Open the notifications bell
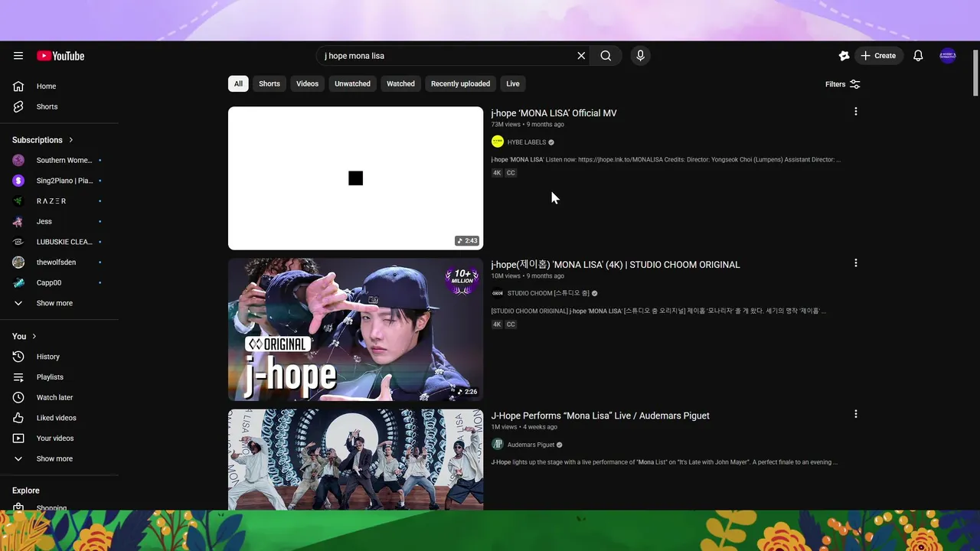Viewport: 980px width, 551px height. tap(918, 56)
